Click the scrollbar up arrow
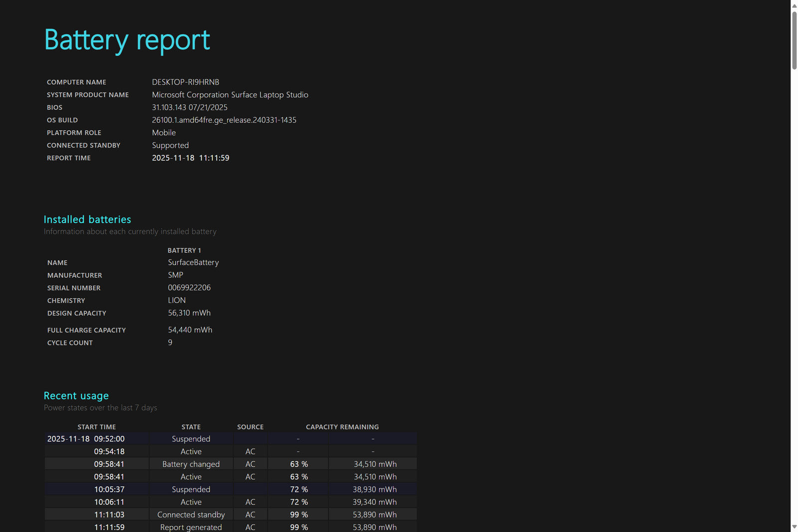Viewport: 798px width, 532px height. [794, 5]
